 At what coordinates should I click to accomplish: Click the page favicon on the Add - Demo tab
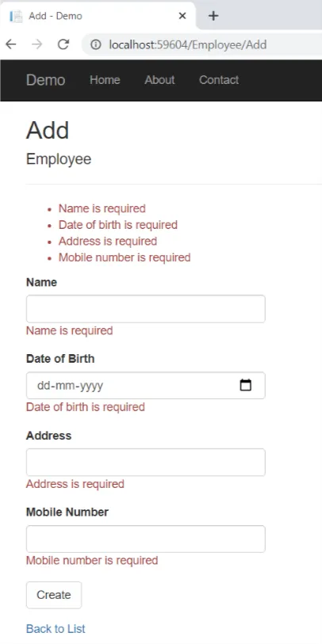[16, 16]
